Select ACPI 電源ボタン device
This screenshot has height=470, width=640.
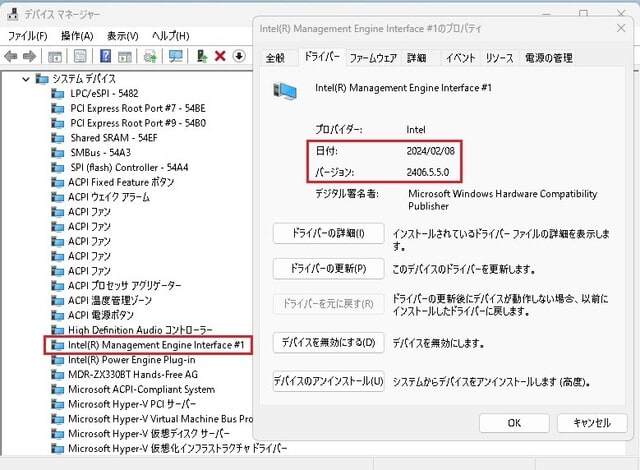pos(101,315)
